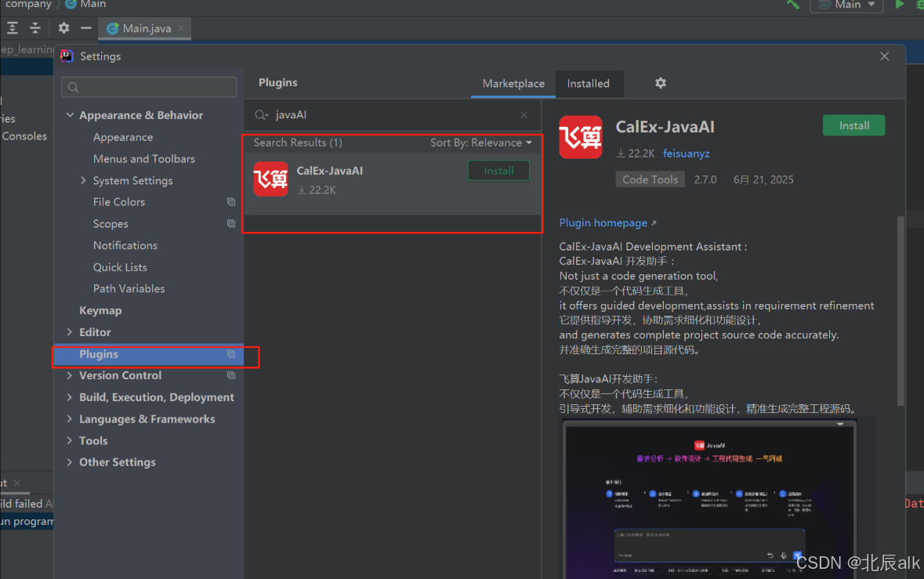The image size is (924, 579).
Task: Click the green Install button in details
Action: point(853,125)
